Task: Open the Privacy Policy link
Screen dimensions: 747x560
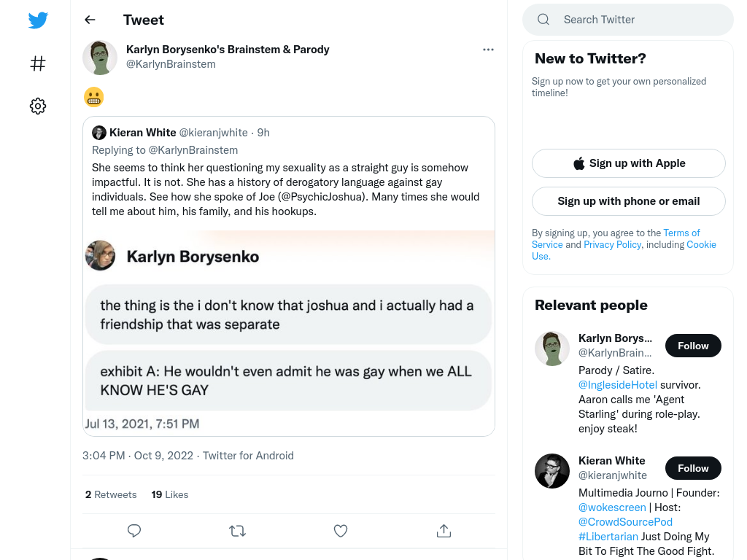Action: pos(612,244)
